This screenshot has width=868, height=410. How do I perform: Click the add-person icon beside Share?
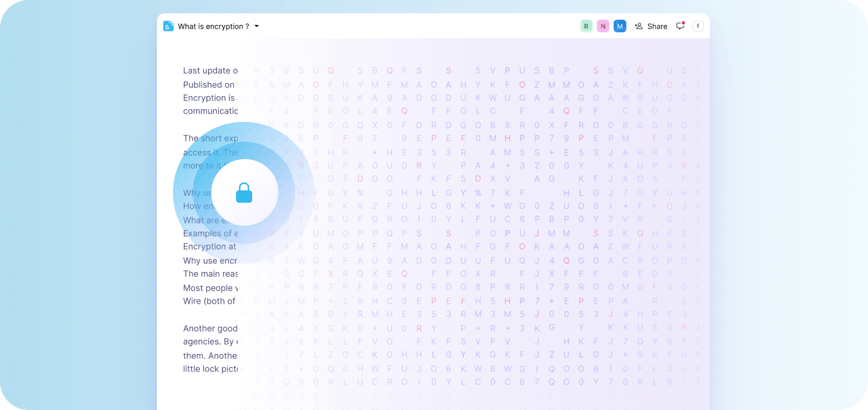point(639,26)
